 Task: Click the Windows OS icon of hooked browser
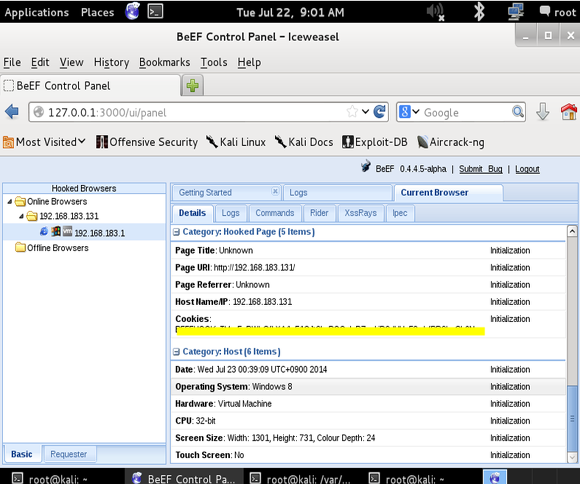pyautogui.click(x=56, y=231)
